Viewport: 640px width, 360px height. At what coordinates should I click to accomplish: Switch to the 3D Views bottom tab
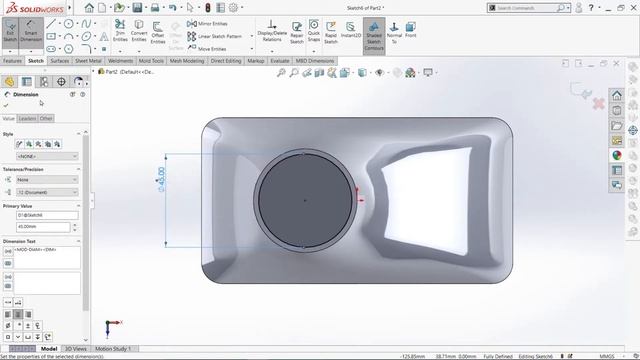[x=76, y=349]
